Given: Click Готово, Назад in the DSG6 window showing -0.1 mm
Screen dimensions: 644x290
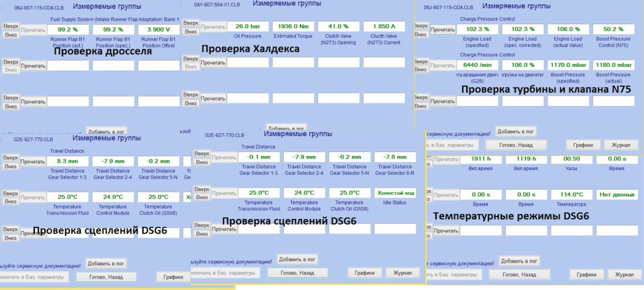Looking at the screenshot, I should click(297, 273).
